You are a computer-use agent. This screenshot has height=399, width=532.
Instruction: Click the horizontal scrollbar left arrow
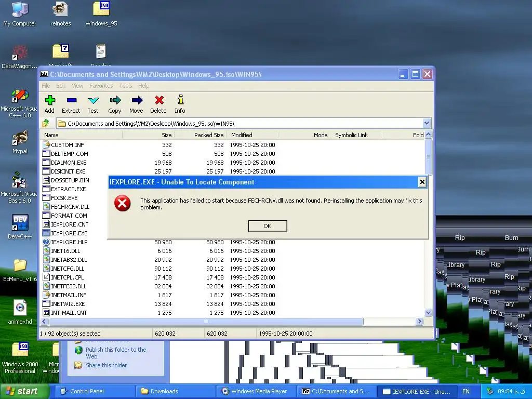click(44, 321)
